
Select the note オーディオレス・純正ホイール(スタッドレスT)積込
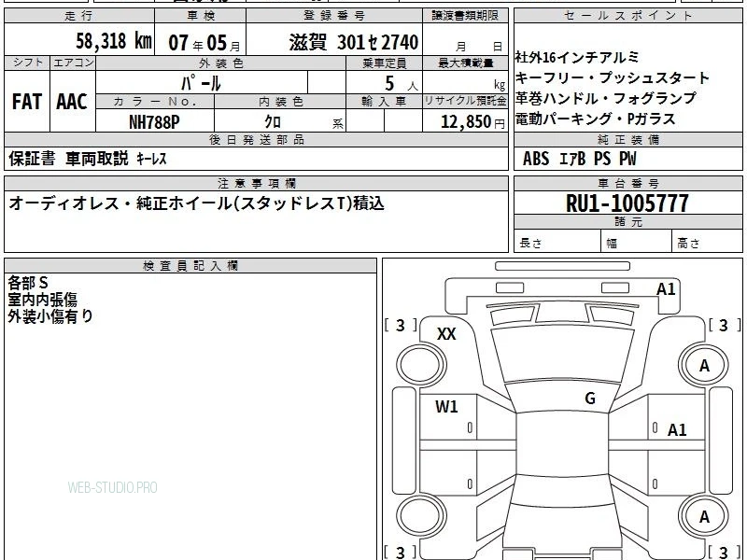[x=196, y=203]
